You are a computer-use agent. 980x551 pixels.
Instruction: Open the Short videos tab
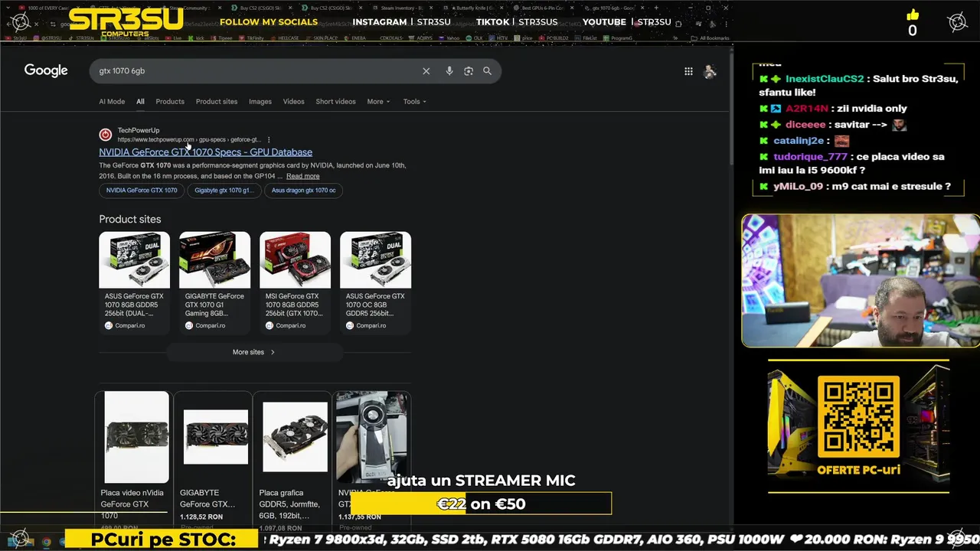pos(335,102)
